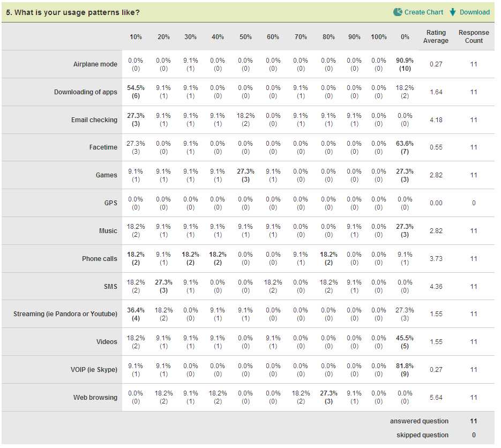Click the 63.6% cell in Facetime row
The image size is (501, 448).
405,147
